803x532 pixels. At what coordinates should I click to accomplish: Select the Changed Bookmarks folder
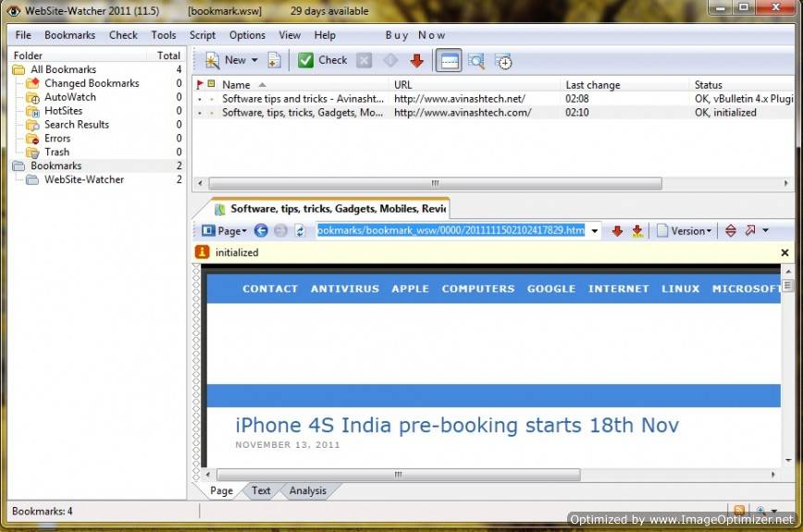(92, 83)
